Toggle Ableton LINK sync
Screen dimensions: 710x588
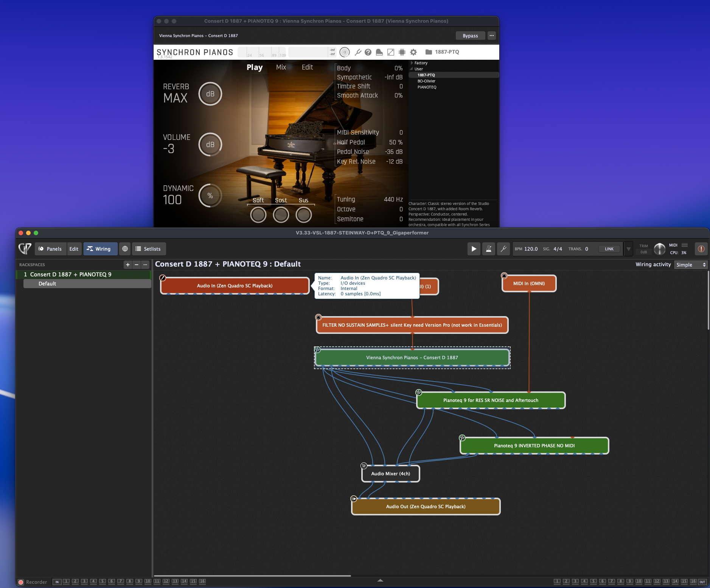point(609,249)
